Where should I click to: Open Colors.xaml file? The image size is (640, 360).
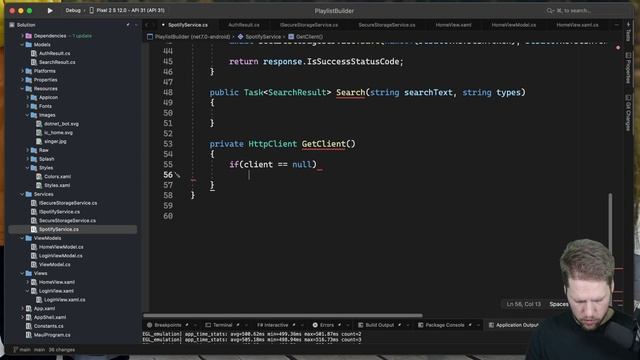pyautogui.click(x=57, y=177)
